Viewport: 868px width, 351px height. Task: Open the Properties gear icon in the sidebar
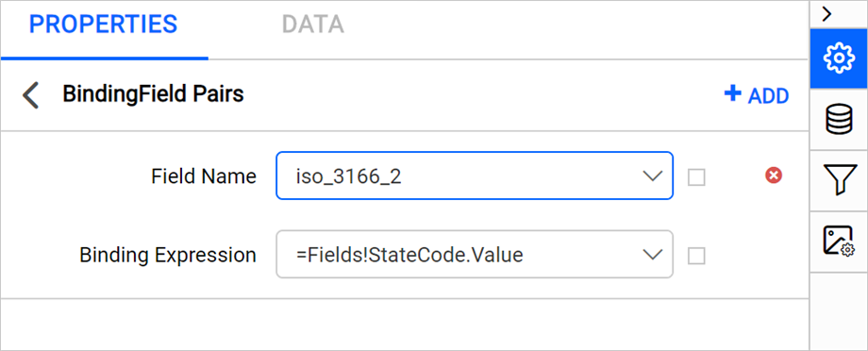click(x=839, y=58)
